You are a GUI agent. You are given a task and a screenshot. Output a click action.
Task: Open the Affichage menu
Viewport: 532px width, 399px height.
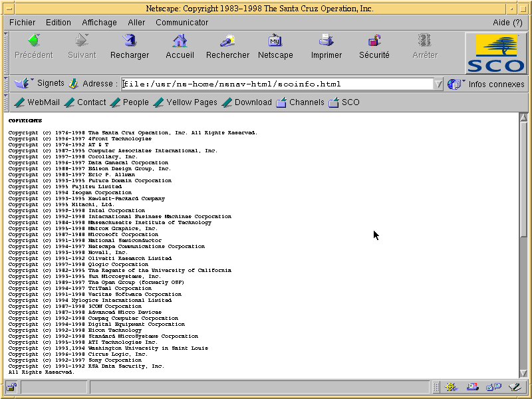(99, 23)
